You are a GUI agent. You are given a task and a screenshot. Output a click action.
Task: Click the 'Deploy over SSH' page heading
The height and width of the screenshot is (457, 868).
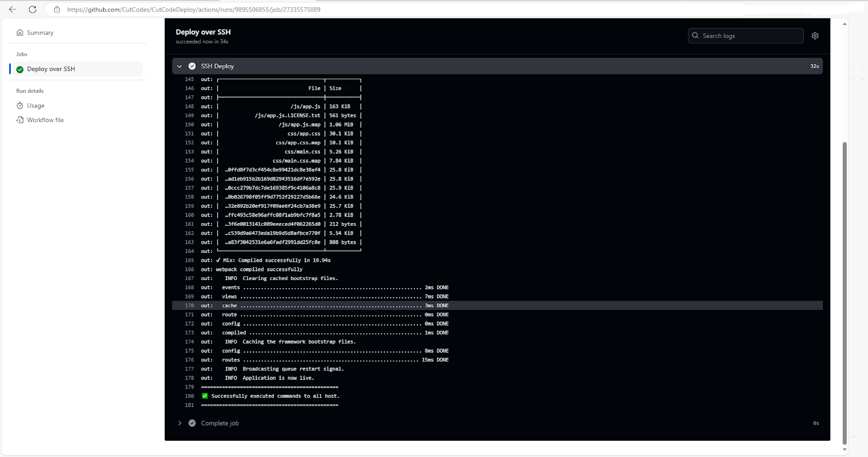point(203,32)
